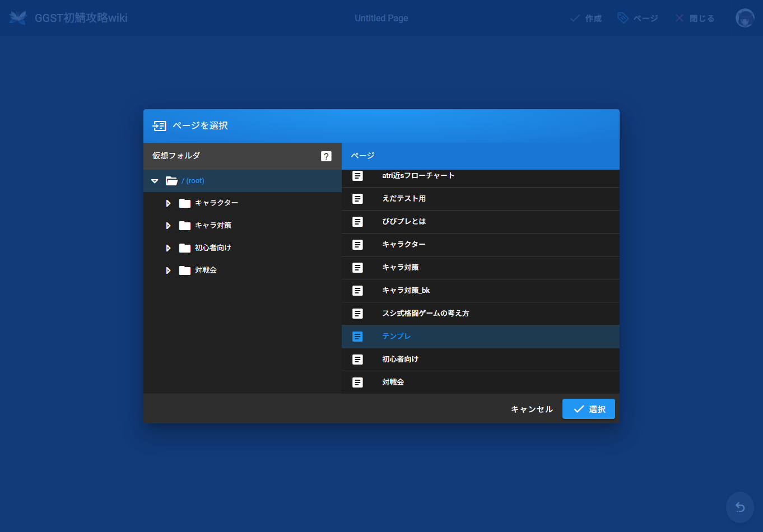Click page icon beside キャラクター in page list
The height and width of the screenshot is (532, 763).
357,245
